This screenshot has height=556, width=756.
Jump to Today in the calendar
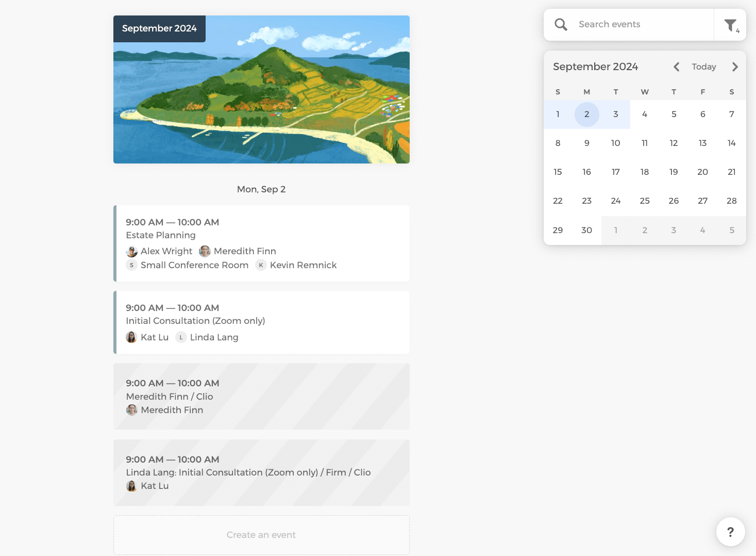[704, 67]
